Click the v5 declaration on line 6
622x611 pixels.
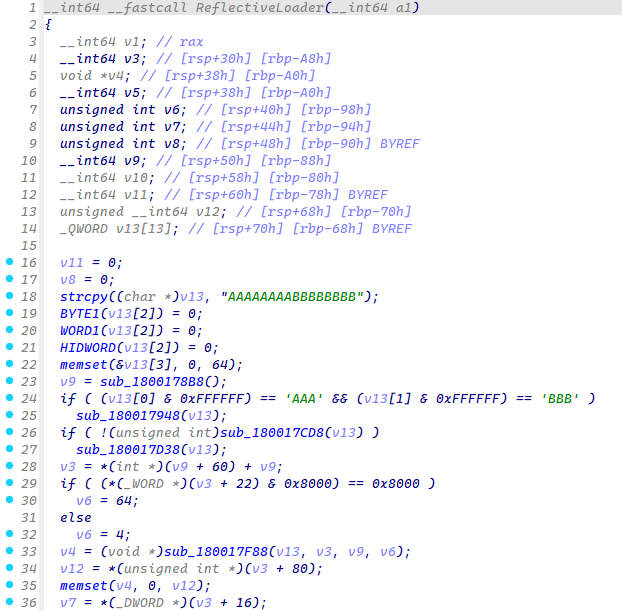click(103, 93)
